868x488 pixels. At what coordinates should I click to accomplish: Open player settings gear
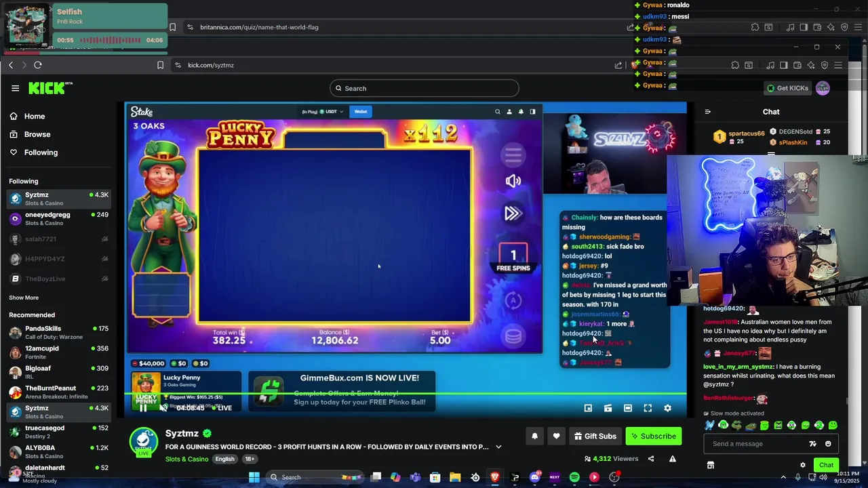tap(667, 408)
